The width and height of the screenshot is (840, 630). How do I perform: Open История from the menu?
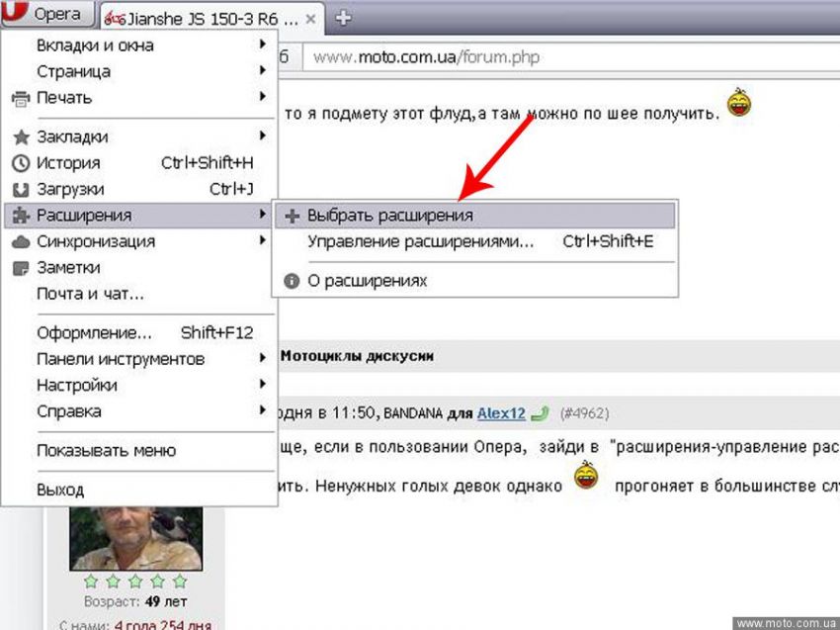140,163
